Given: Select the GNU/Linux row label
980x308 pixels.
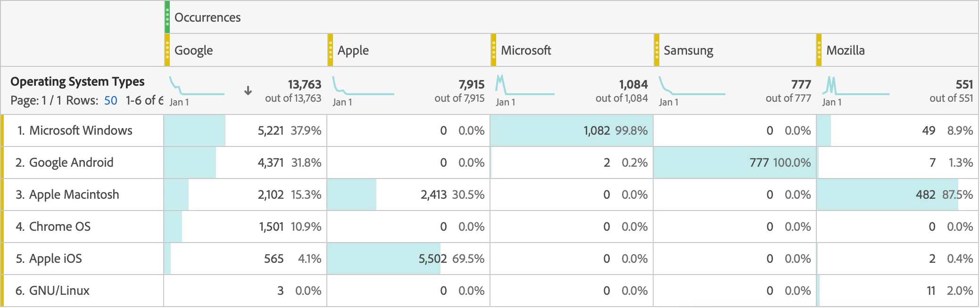Looking at the screenshot, I should pyautogui.click(x=59, y=291).
